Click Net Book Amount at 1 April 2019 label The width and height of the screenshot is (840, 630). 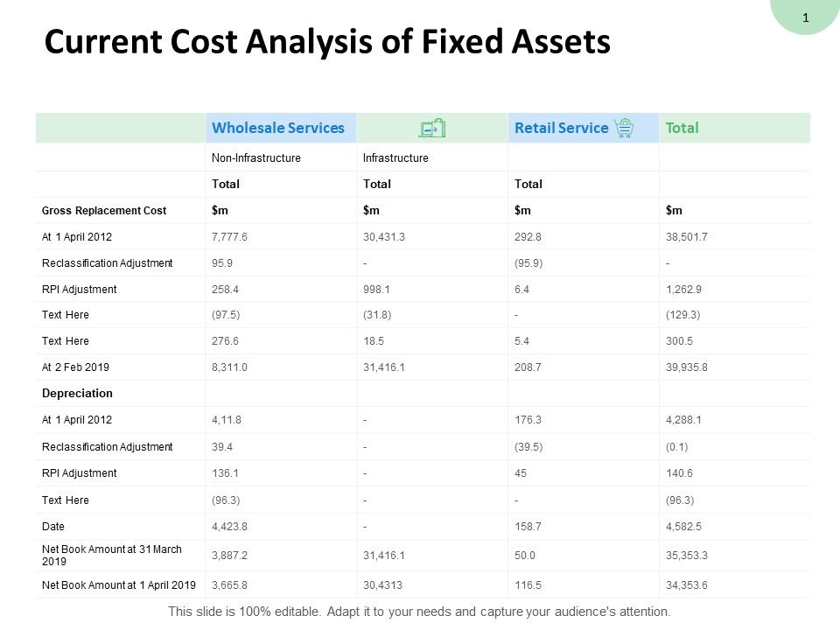click(x=119, y=585)
